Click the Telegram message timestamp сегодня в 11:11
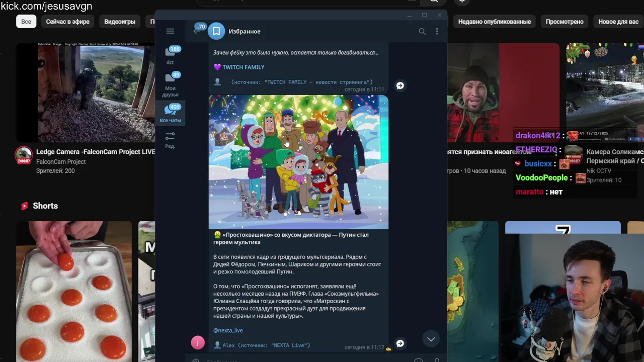The image size is (644, 362). [364, 89]
